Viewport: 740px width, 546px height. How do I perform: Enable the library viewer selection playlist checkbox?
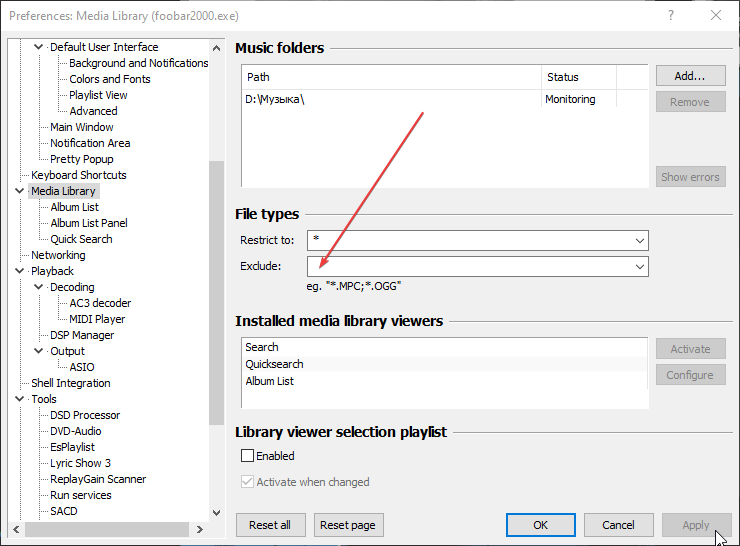tap(248, 456)
